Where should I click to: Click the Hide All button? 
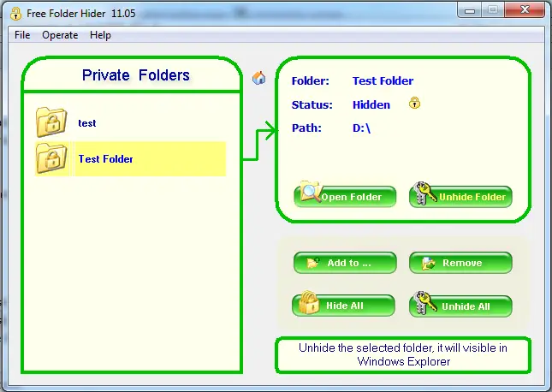click(343, 306)
